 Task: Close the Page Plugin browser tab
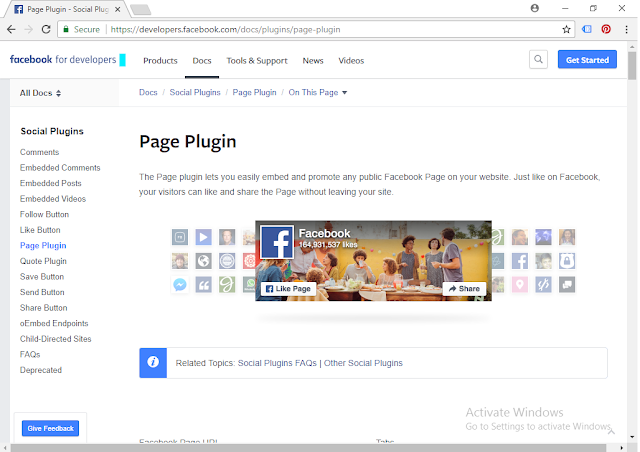(x=118, y=9)
